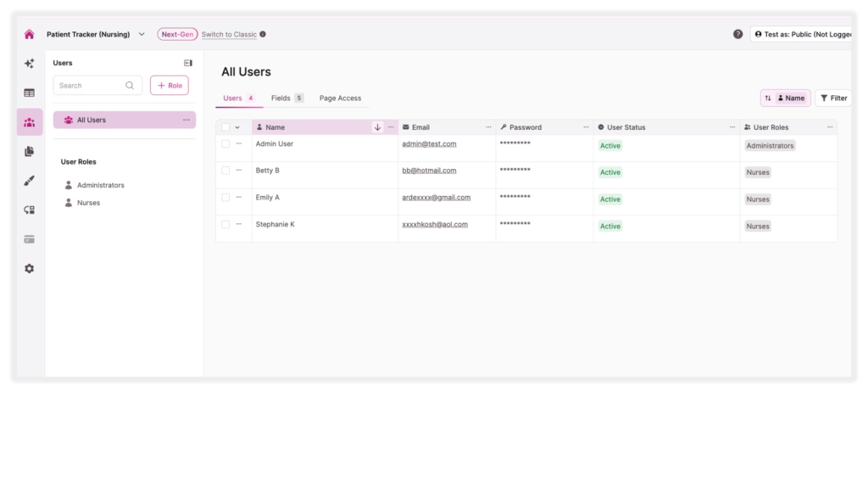Image resolution: width=868 pixels, height=504 pixels.
Task: Open the Patient Tracker app dropdown
Action: 141,34
